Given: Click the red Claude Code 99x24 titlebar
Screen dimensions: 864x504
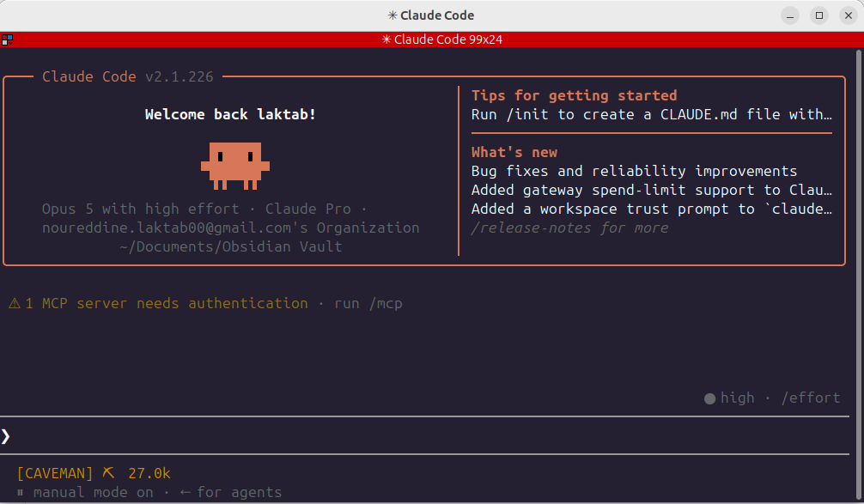Looking at the screenshot, I should click(x=432, y=39).
